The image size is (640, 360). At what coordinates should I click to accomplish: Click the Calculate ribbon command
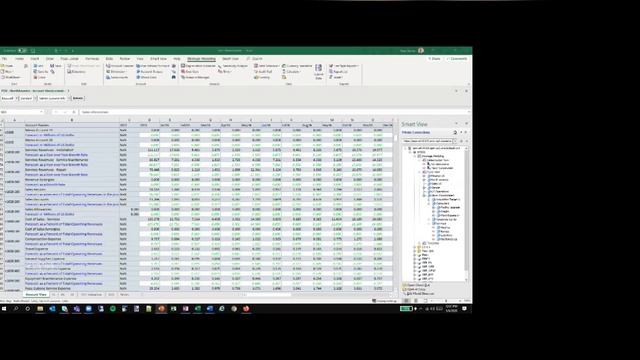pyautogui.click(x=291, y=71)
